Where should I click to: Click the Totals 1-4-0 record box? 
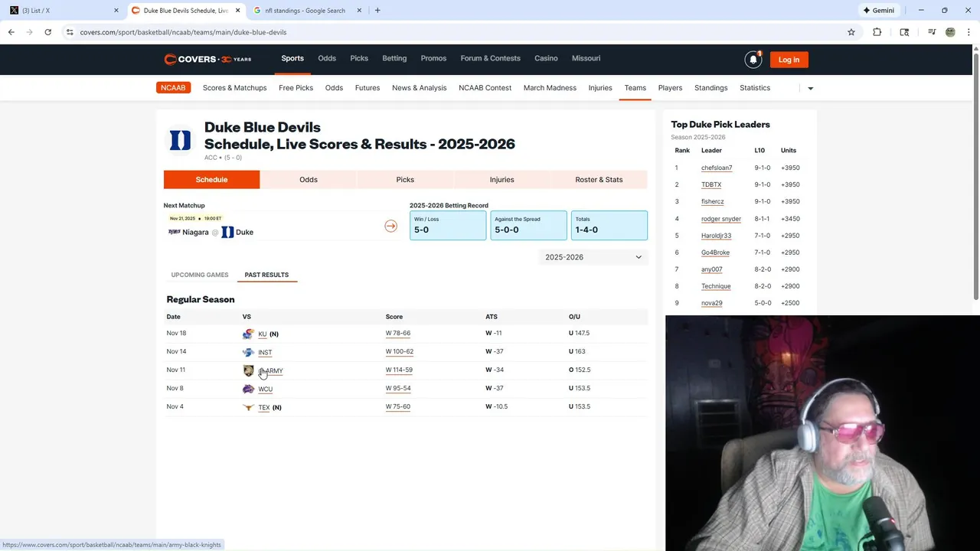tap(609, 225)
